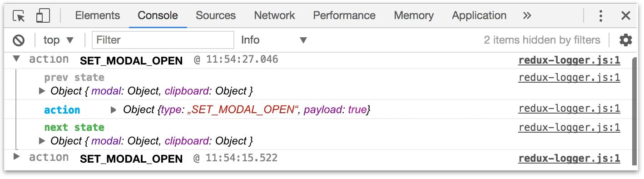
Task: Switch to the Network tab
Action: point(274,15)
